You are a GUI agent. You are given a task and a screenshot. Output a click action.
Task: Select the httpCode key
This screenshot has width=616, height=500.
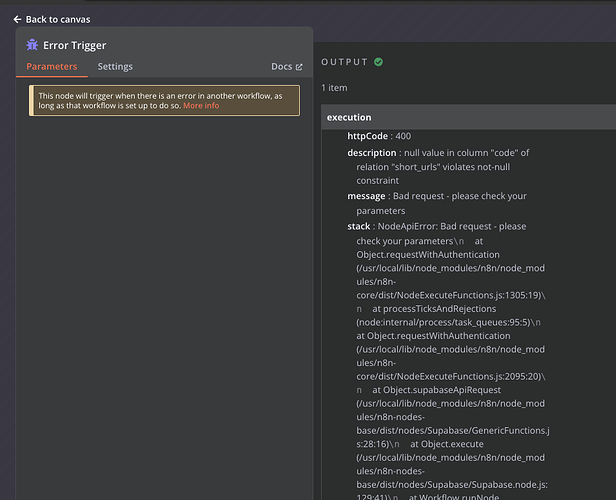click(x=367, y=136)
